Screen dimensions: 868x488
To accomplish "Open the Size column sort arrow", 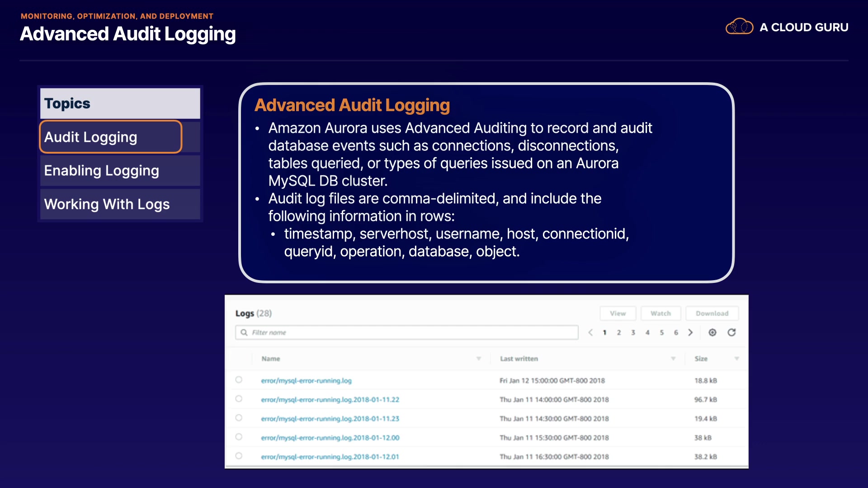I will [x=736, y=359].
